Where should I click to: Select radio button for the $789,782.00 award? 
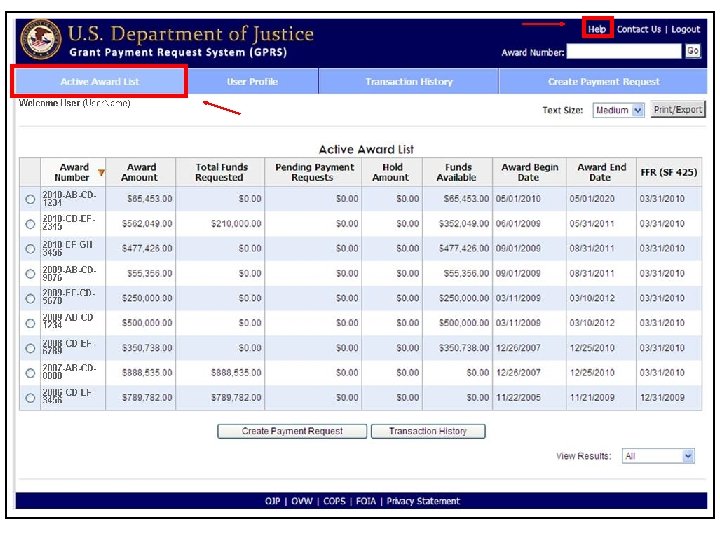click(30, 398)
